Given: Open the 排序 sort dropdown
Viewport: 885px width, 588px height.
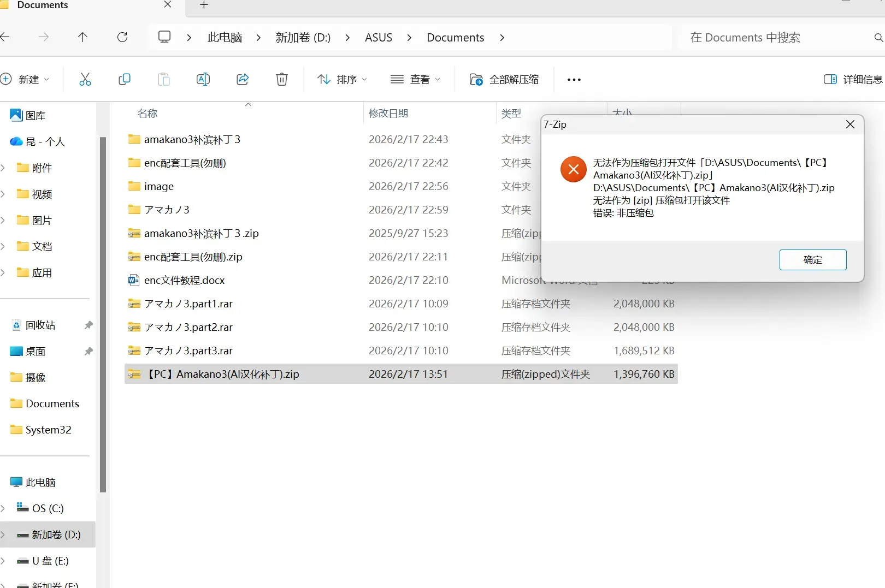Looking at the screenshot, I should point(343,79).
